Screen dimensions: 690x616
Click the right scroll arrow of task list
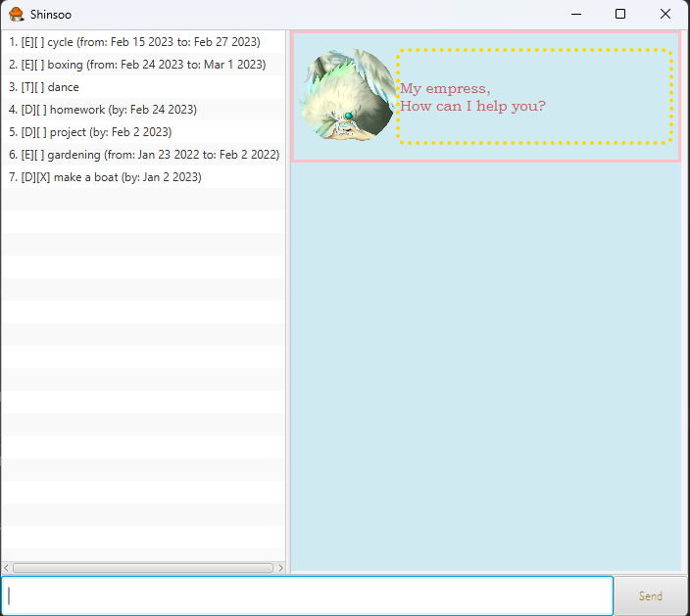(x=280, y=568)
